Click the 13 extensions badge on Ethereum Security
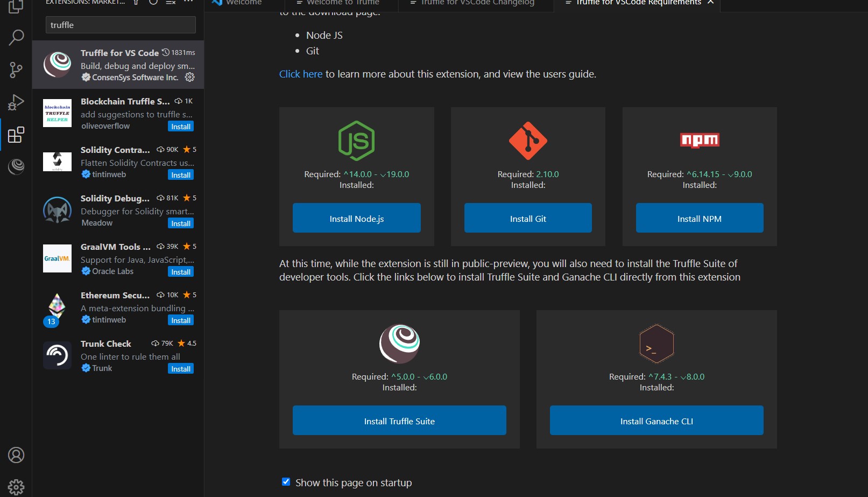The width and height of the screenshot is (868, 497). pyautogui.click(x=51, y=321)
